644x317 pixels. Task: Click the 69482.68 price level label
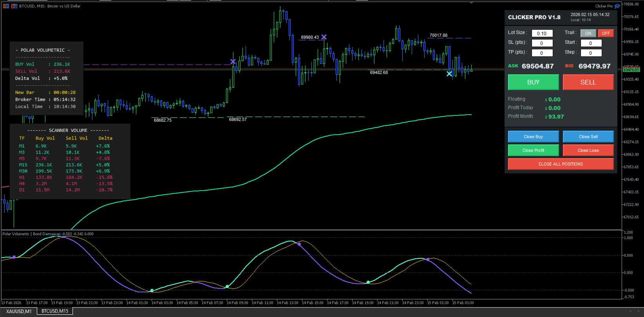tap(379, 72)
